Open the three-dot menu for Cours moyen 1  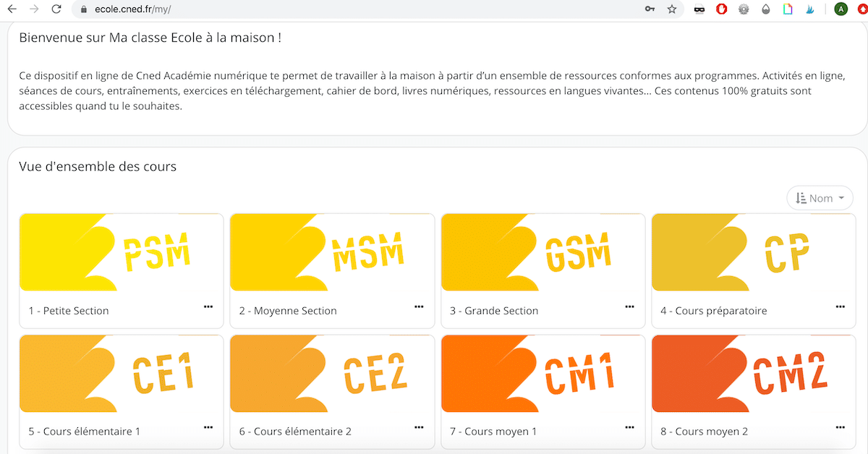629,427
